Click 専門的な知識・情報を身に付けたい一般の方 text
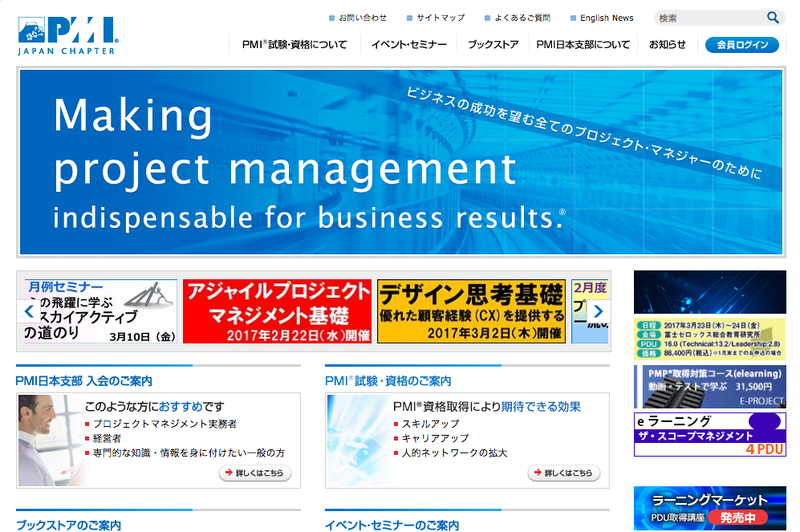The image size is (800, 532). (x=189, y=453)
